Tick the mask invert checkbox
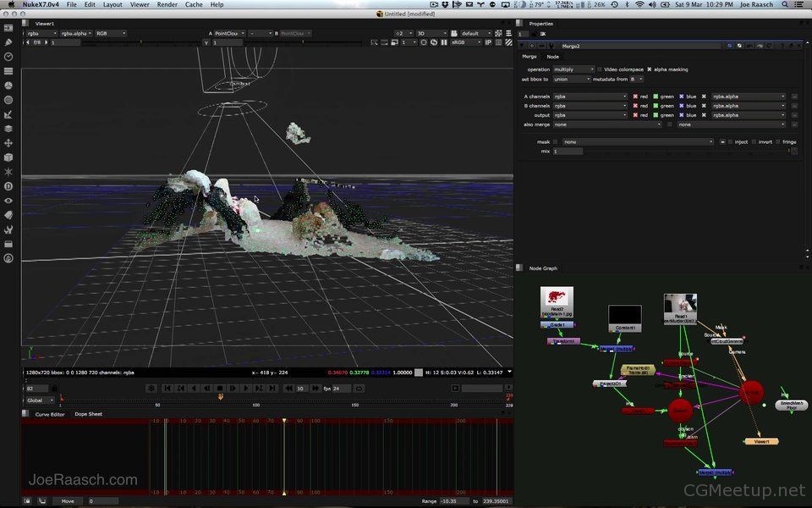The height and width of the screenshot is (508, 812). (x=754, y=141)
